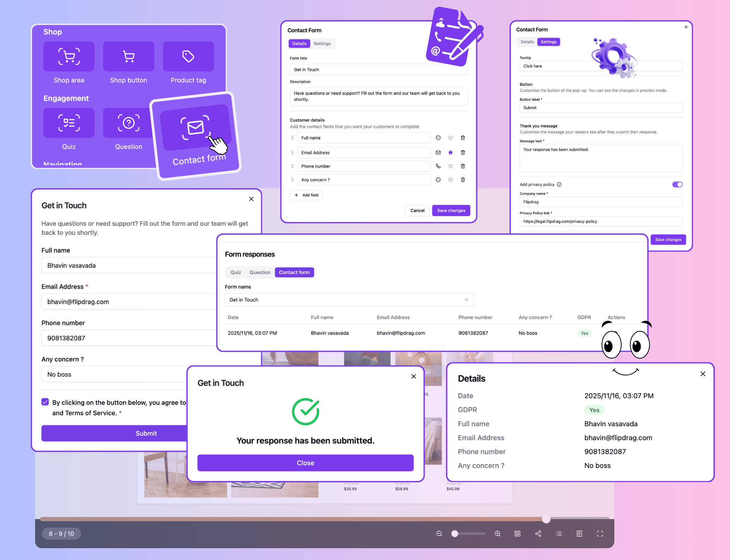Screen dimensions: 730x560
Task: Open the Form name dropdown
Action: 466,299
